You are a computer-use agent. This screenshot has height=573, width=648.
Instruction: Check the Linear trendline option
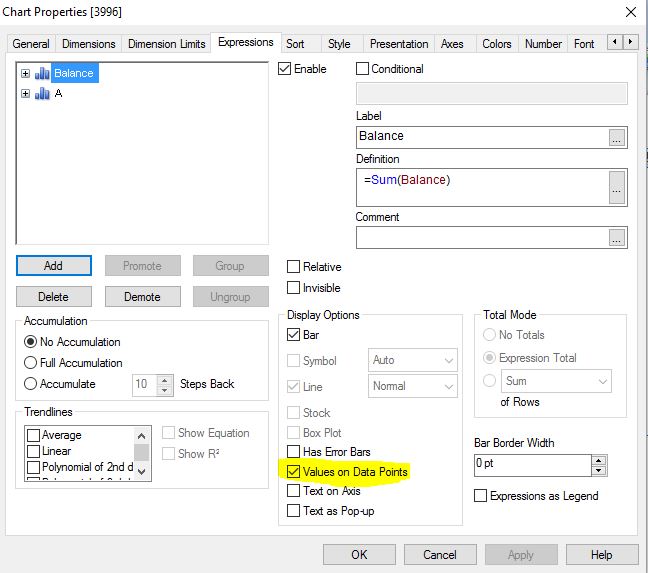coord(33,451)
